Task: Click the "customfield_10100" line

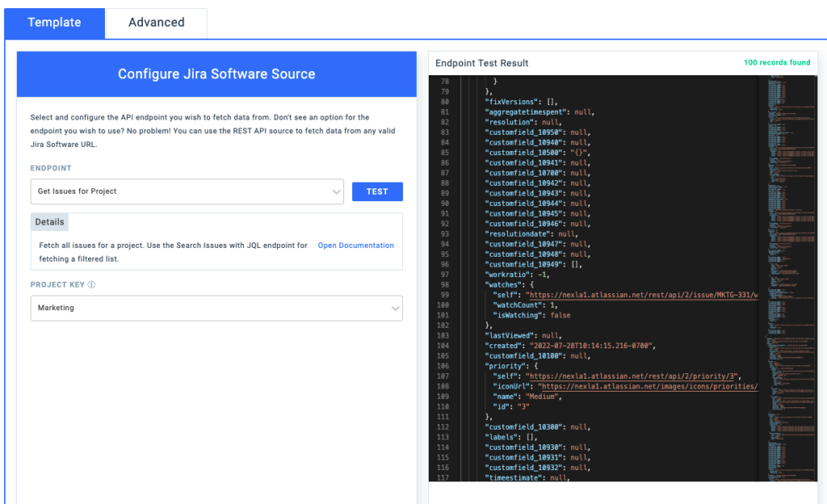Action: (x=537, y=356)
